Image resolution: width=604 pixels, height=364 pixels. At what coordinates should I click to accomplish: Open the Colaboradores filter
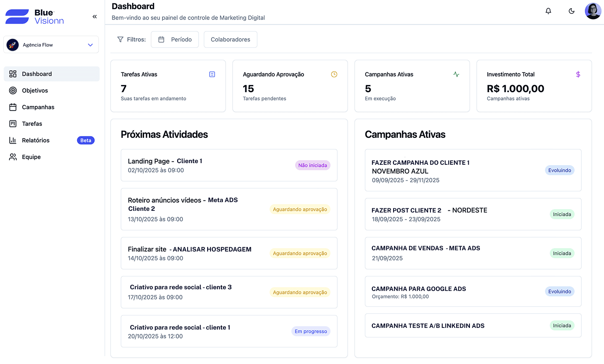point(230,39)
